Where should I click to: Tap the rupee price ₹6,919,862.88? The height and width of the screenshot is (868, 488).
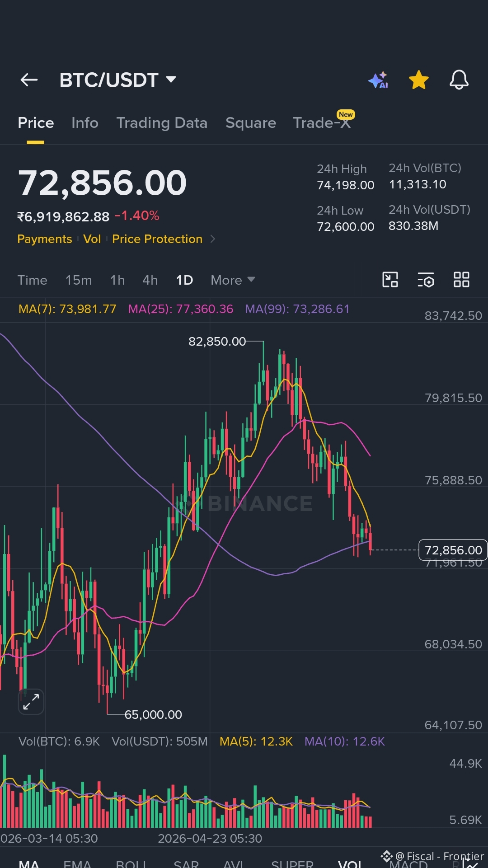click(63, 217)
